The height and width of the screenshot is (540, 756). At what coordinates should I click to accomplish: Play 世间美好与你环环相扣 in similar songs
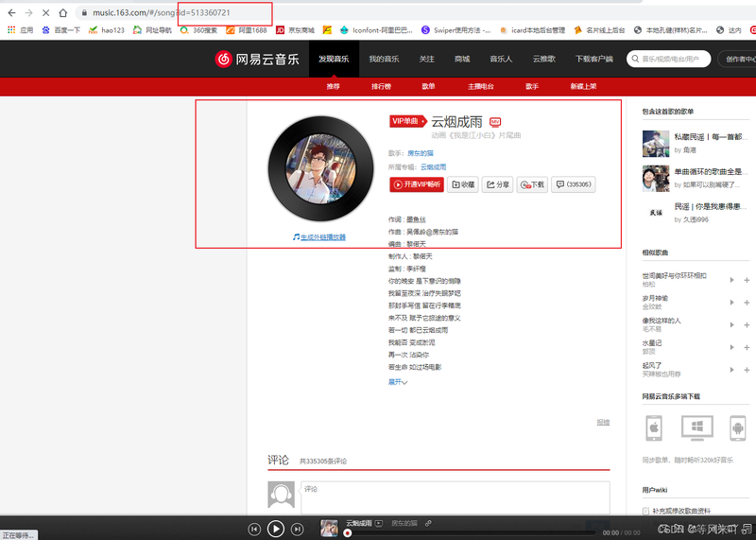tap(731, 280)
